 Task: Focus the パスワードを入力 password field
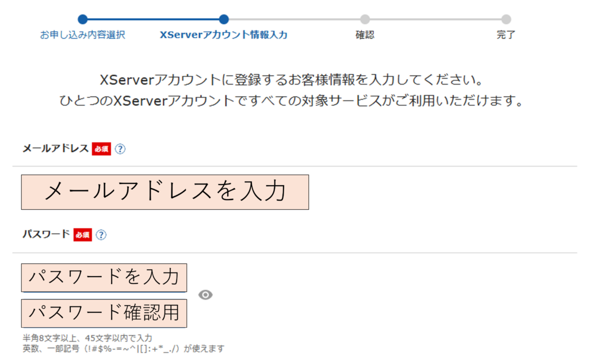[104, 277]
